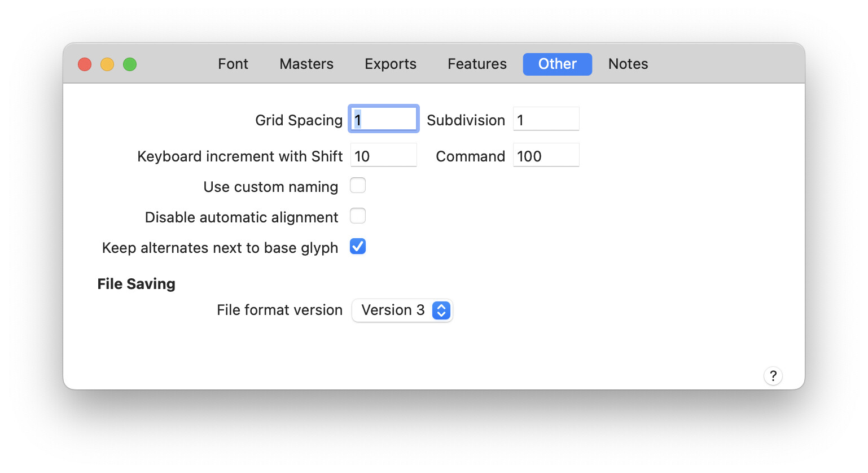This screenshot has height=473, width=868.
Task: Click the green zoom window button
Action: point(130,64)
